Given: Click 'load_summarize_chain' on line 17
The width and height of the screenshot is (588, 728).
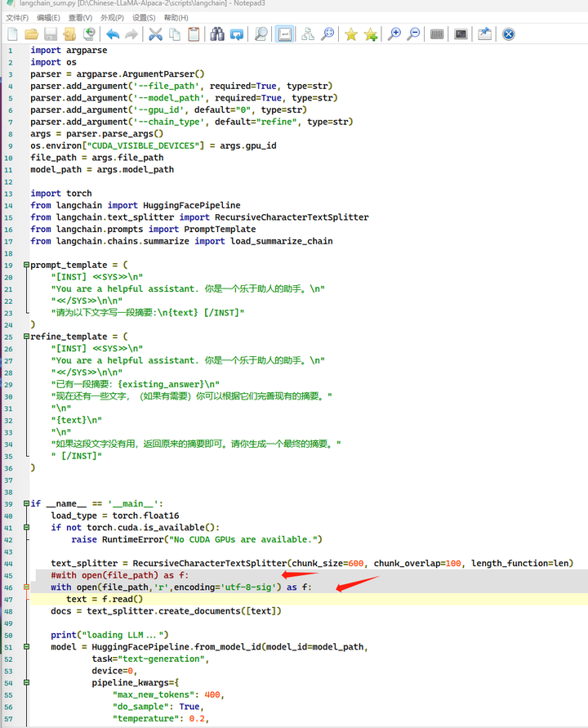Looking at the screenshot, I should tap(282, 241).
